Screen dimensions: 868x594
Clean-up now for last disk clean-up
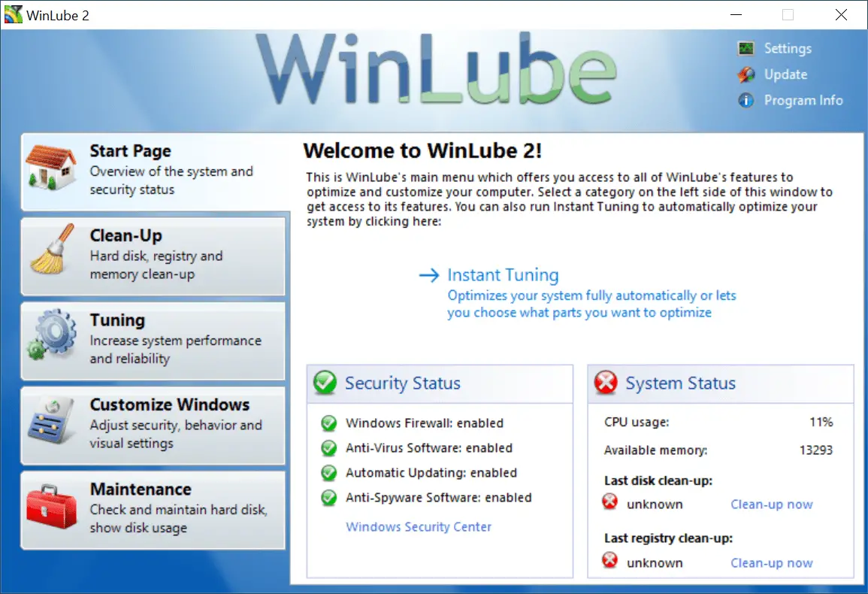(x=772, y=505)
